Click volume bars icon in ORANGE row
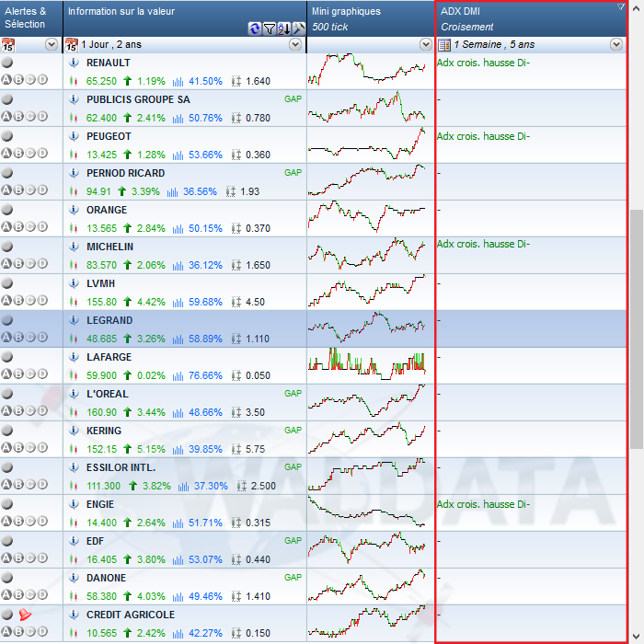 tap(178, 228)
